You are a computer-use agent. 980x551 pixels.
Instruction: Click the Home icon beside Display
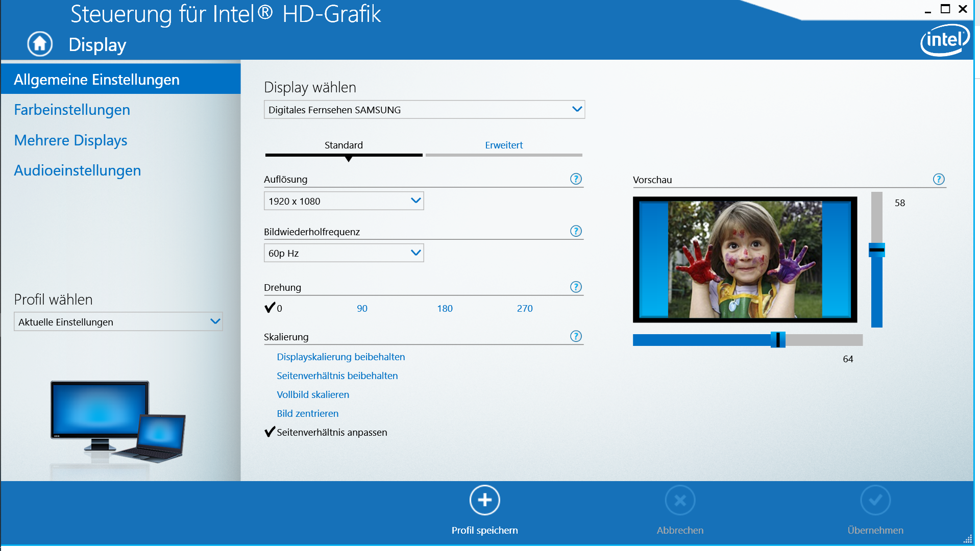click(x=40, y=44)
